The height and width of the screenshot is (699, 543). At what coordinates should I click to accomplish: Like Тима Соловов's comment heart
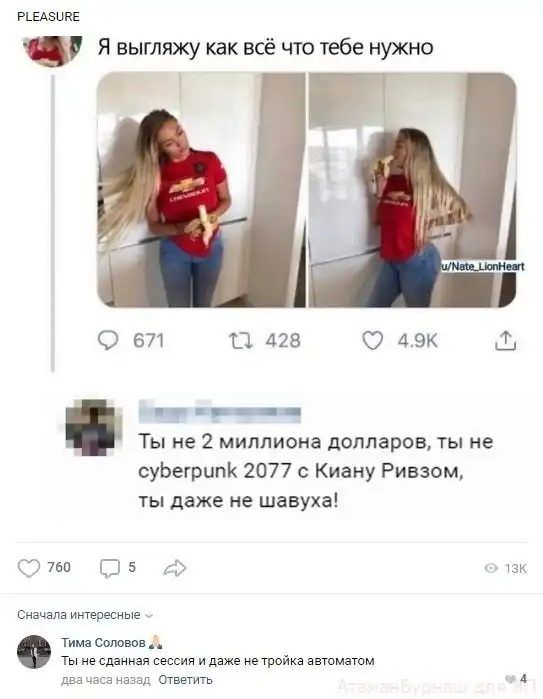pyautogui.click(x=510, y=679)
